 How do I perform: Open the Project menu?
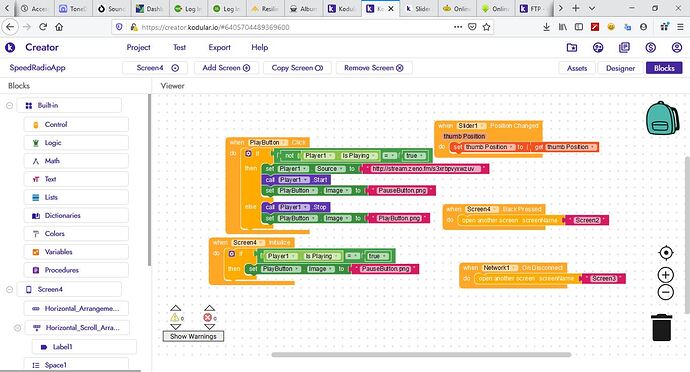point(138,48)
